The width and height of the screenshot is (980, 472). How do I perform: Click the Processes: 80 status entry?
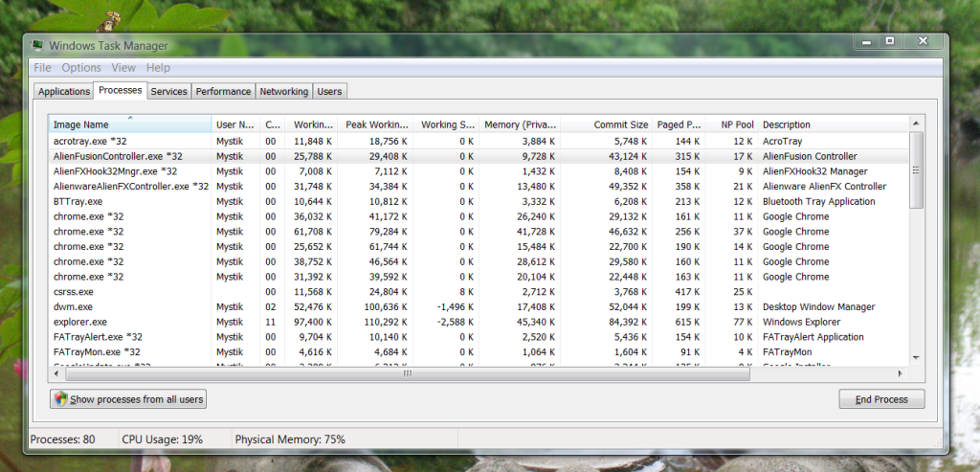click(62, 439)
